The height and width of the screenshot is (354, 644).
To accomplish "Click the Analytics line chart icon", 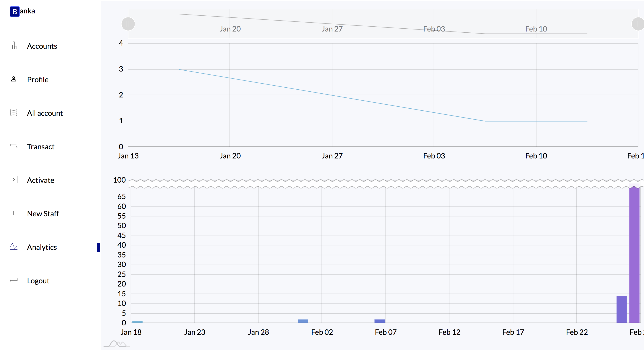I will [x=13, y=247].
